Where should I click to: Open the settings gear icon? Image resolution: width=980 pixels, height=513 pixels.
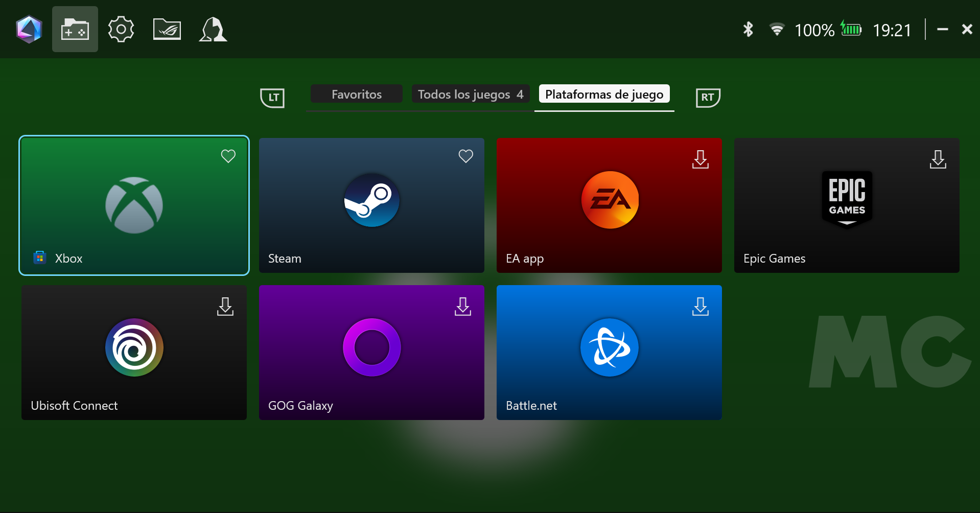[x=121, y=30]
